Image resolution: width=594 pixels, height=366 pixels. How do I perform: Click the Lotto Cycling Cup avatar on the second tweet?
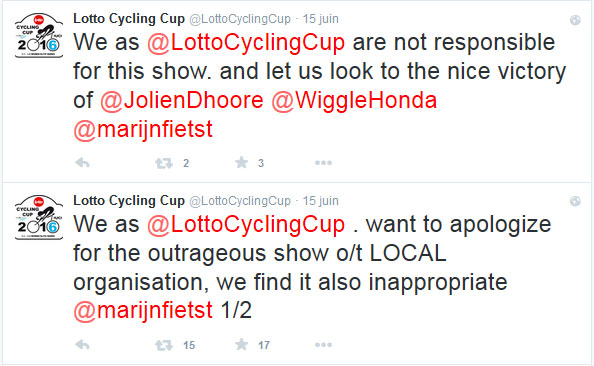(x=39, y=217)
